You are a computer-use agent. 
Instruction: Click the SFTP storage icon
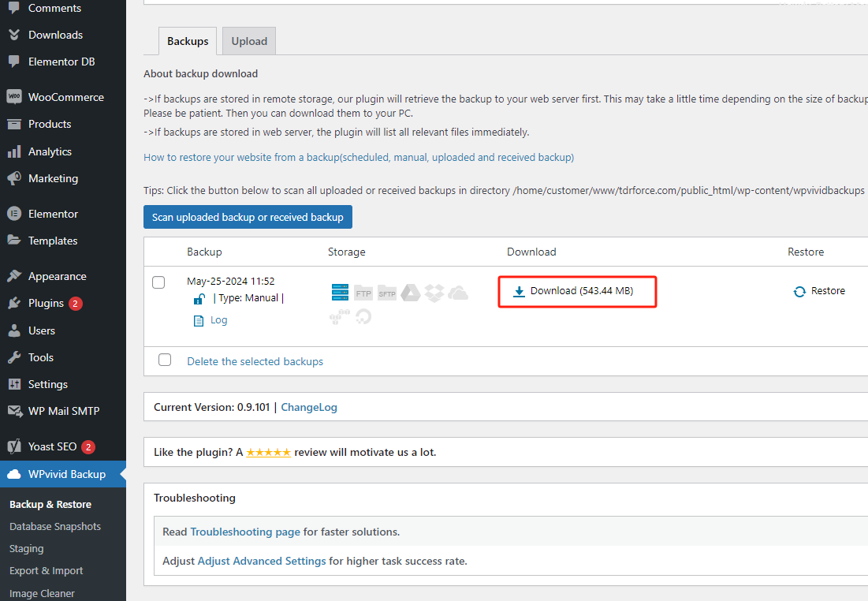tap(386, 293)
